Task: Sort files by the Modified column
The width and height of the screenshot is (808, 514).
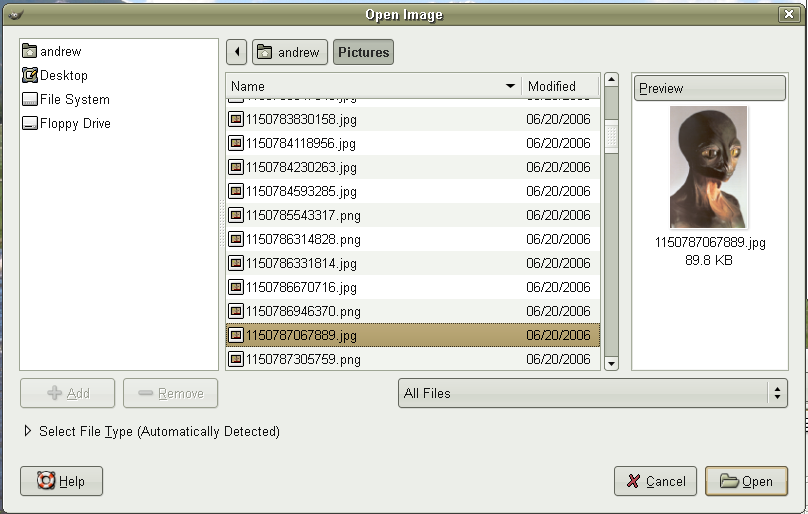Action: pyautogui.click(x=560, y=86)
